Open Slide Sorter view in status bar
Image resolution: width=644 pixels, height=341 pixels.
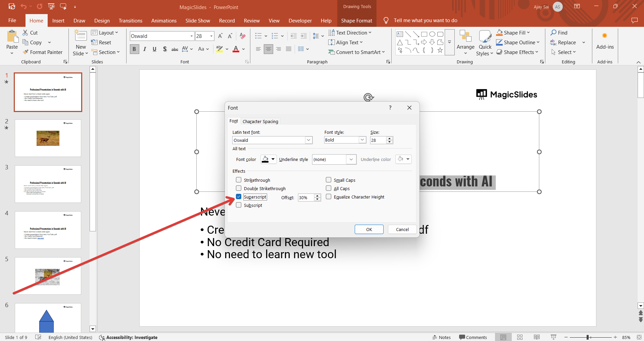(x=520, y=337)
